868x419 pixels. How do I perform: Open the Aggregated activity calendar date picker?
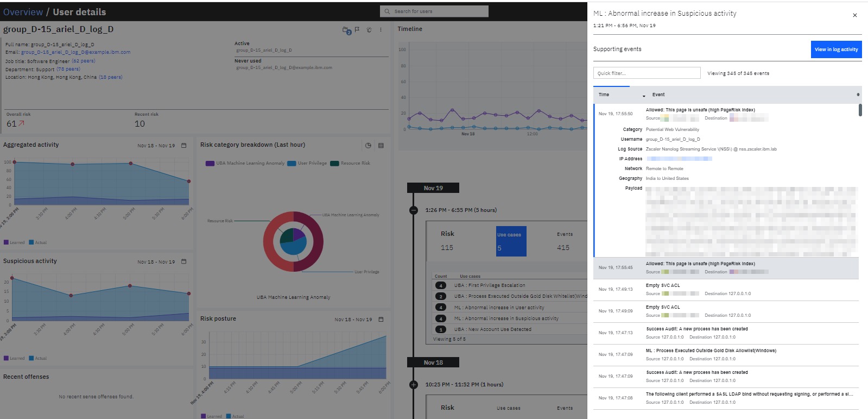pos(183,146)
